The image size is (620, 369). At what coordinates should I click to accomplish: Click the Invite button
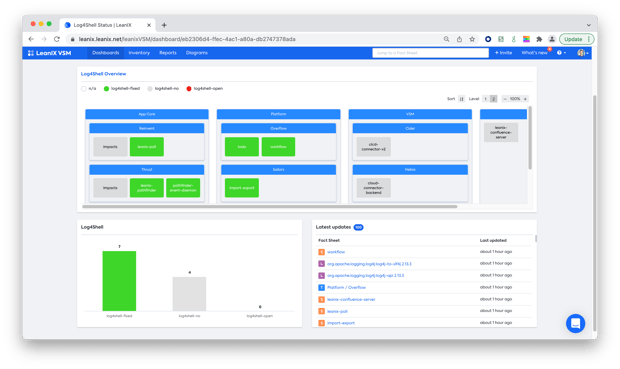pyautogui.click(x=503, y=53)
